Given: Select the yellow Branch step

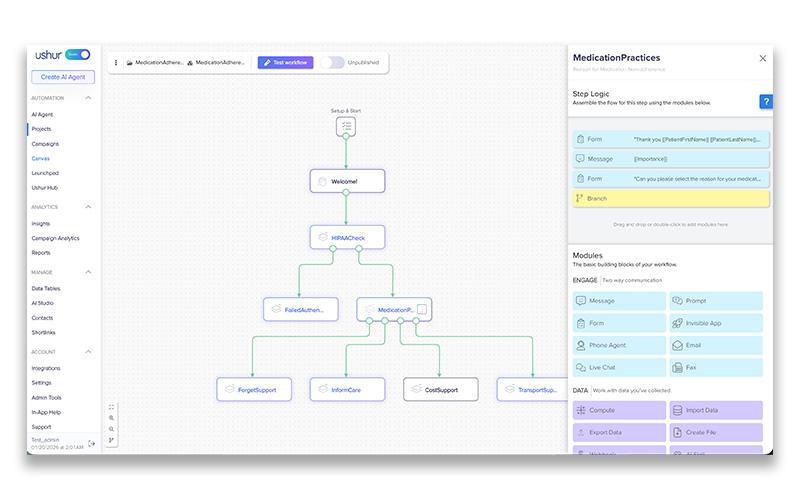Looking at the screenshot, I should 670,198.
